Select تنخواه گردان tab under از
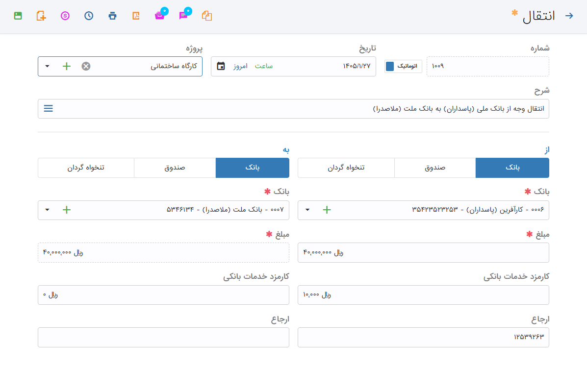This screenshot has height=392, width=587. (x=346, y=168)
